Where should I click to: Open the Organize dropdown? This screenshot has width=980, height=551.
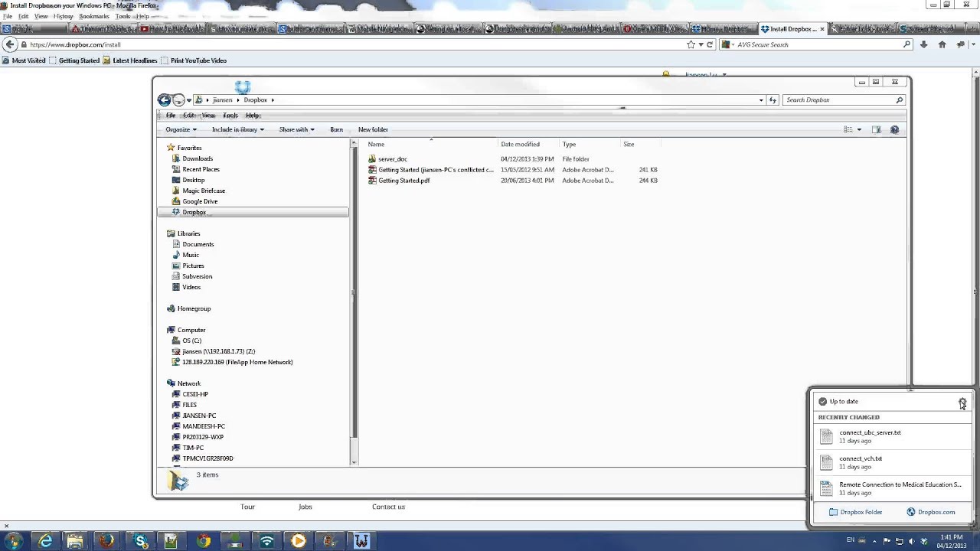pos(181,129)
